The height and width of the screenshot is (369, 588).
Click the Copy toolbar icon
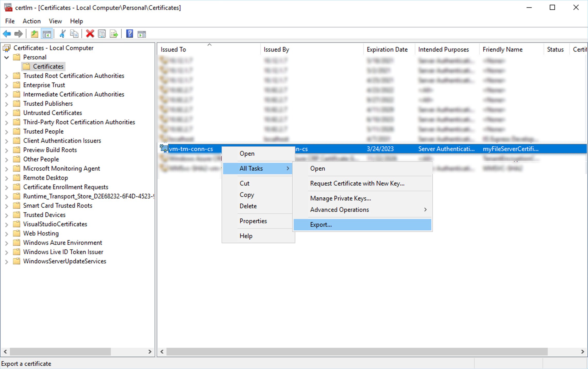[x=74, y=34]
